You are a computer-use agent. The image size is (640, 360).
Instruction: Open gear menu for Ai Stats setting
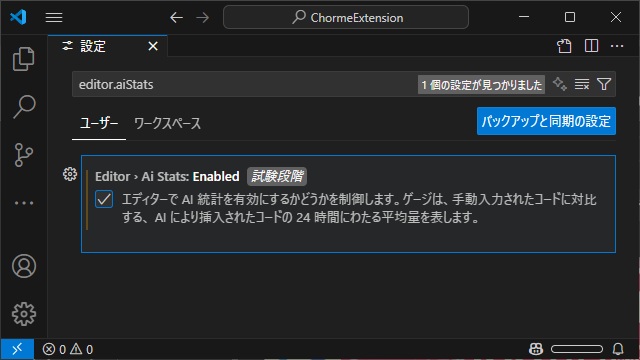coord(70,174)
